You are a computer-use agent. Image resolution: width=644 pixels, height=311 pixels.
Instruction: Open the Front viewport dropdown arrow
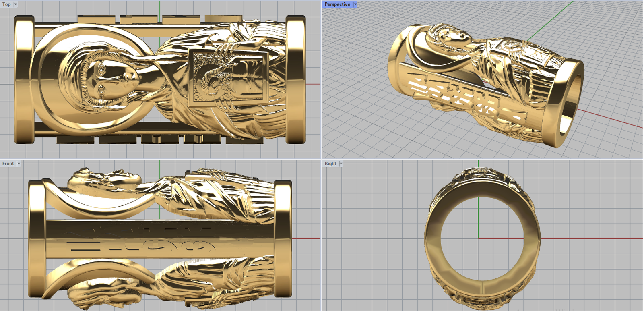pos(19,164)
